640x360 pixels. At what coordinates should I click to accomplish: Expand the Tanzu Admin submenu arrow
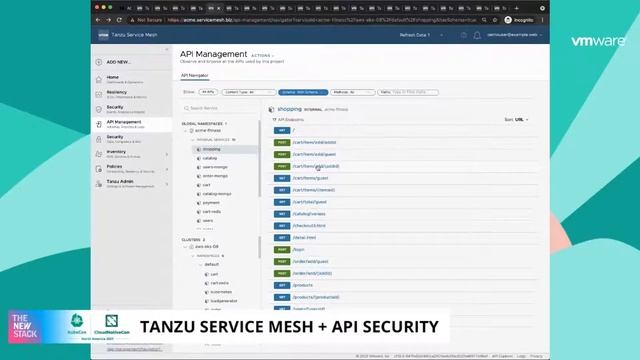tap(167, 184)
